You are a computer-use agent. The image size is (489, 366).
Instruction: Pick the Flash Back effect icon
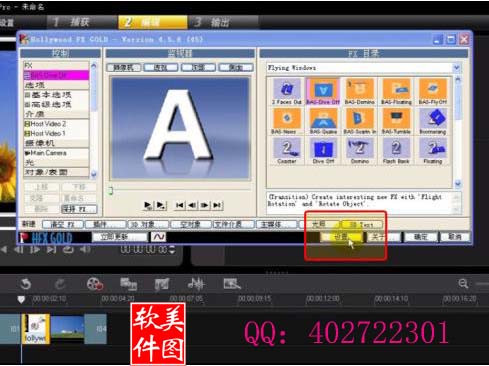click(396, 151)
